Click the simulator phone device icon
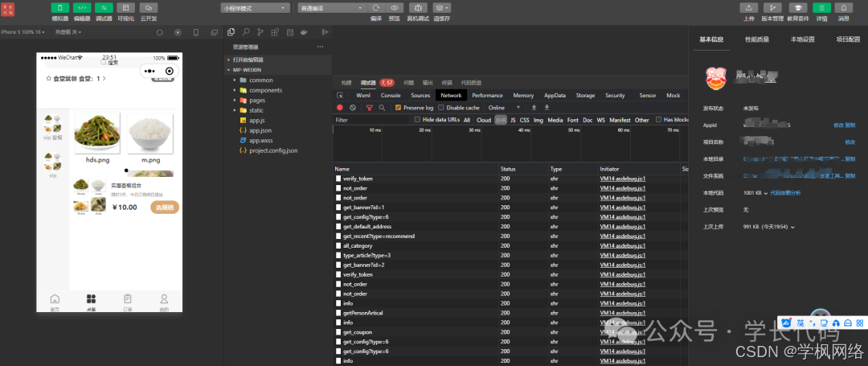The image size is (868, 366). 196,33
